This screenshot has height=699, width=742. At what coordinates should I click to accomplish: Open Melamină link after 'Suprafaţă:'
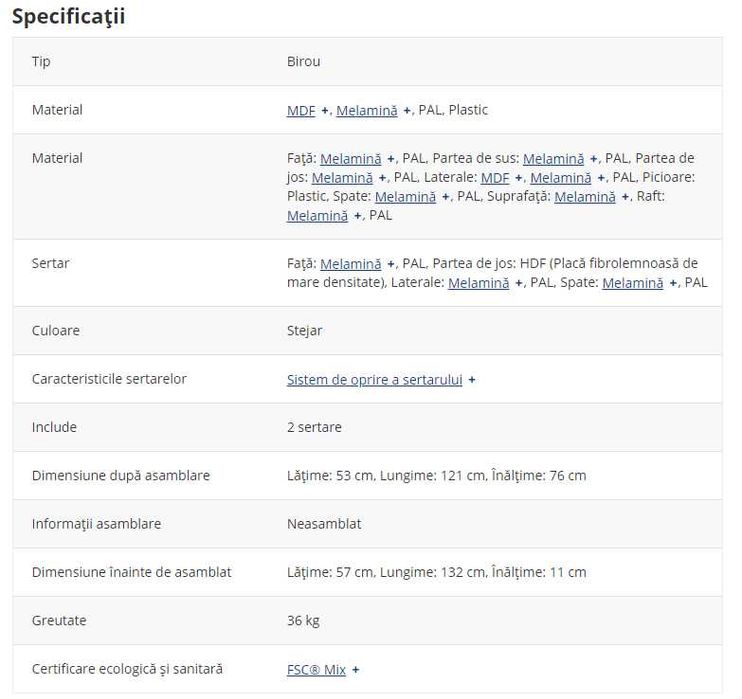click(585, 197)
